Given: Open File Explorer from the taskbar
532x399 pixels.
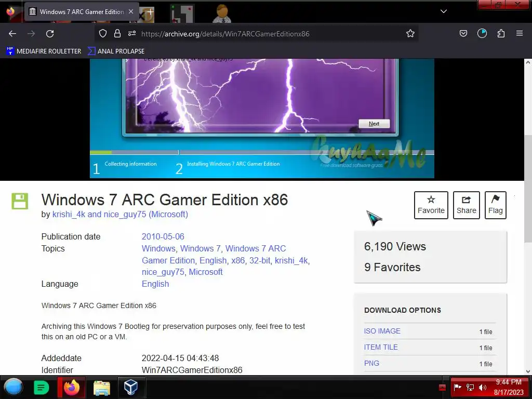Looking at the screenshot, I should (101, 388).
